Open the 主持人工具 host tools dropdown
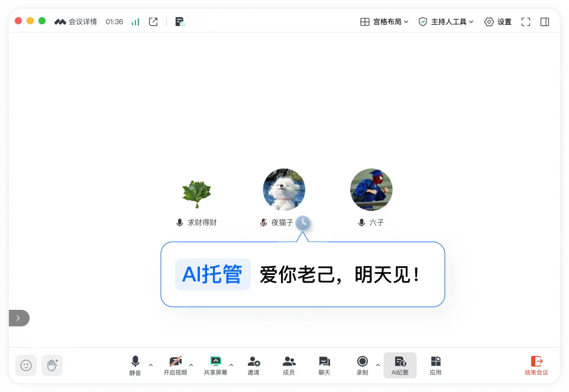The image size is (569, 392). click(x=446, y=22)
